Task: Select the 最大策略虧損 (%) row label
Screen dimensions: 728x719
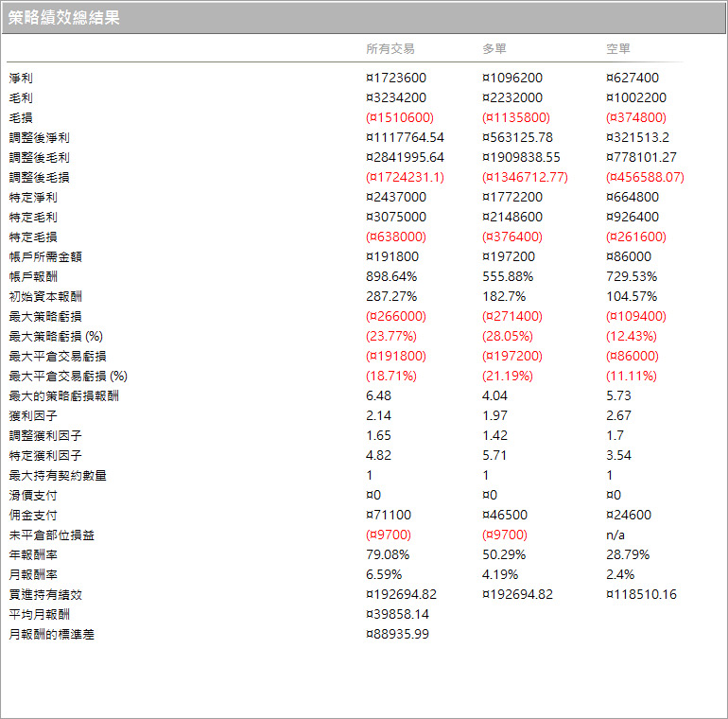Action: (x=56, y=337)
